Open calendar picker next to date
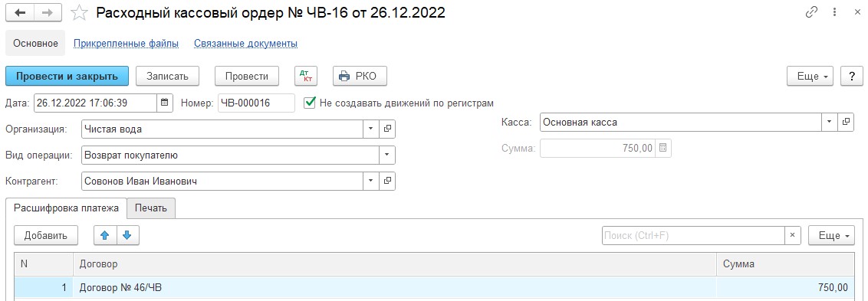The width and height of the screenshot is (868, 301). tap(164, 103)
